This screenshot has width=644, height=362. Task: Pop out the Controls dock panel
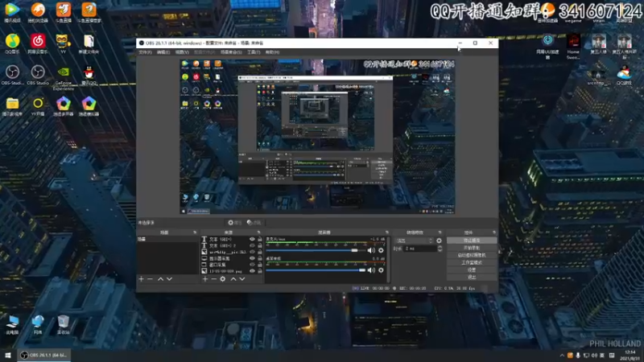(493, 232)
